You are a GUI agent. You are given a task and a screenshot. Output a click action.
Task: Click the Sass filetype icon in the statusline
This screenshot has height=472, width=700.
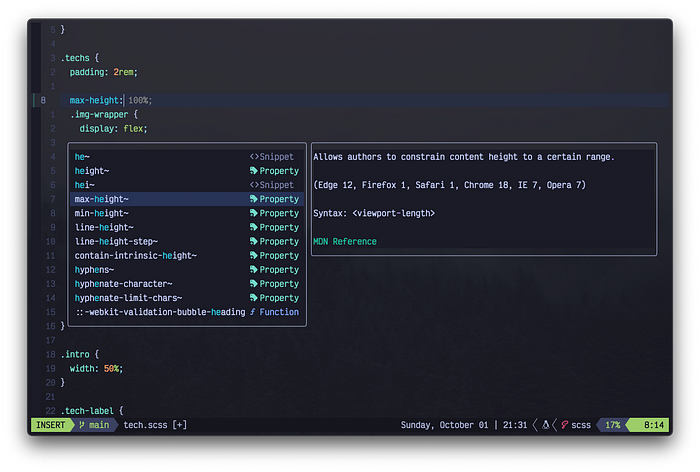click(x=566, y=425)
